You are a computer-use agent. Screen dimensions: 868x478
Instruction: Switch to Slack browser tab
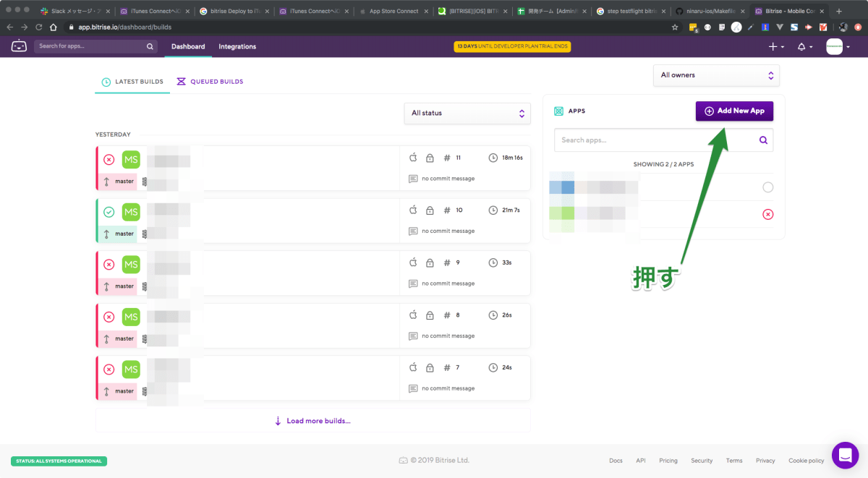pos(75,11)
